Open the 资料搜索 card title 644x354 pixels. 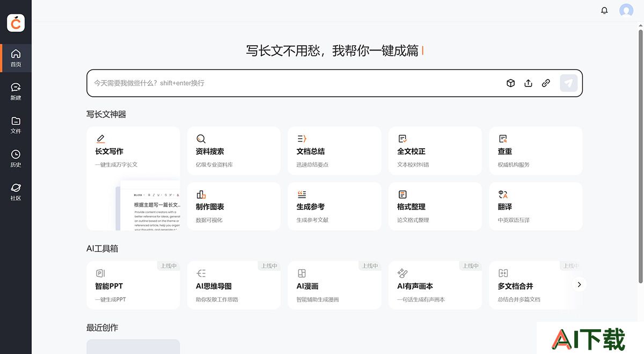click(x=210, y=151)
